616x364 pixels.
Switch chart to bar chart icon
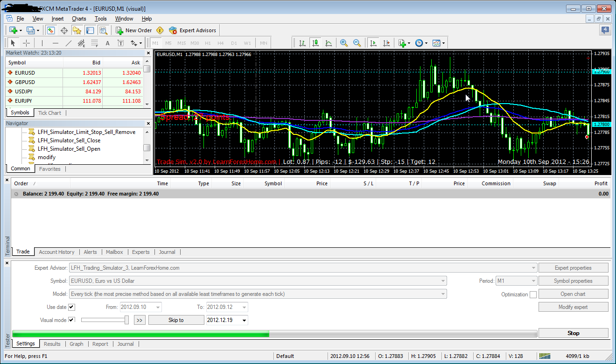tap(302, 43)
